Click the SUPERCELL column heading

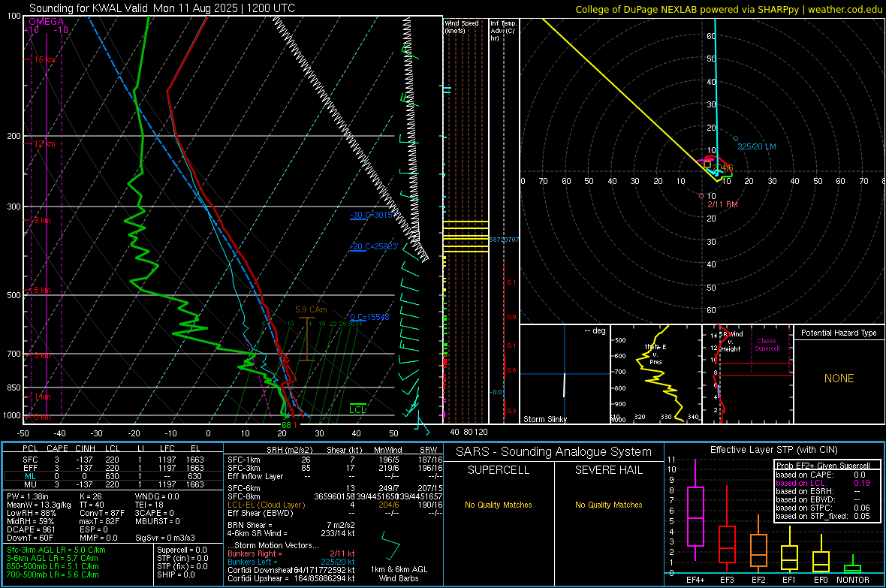tap(499, 470)
